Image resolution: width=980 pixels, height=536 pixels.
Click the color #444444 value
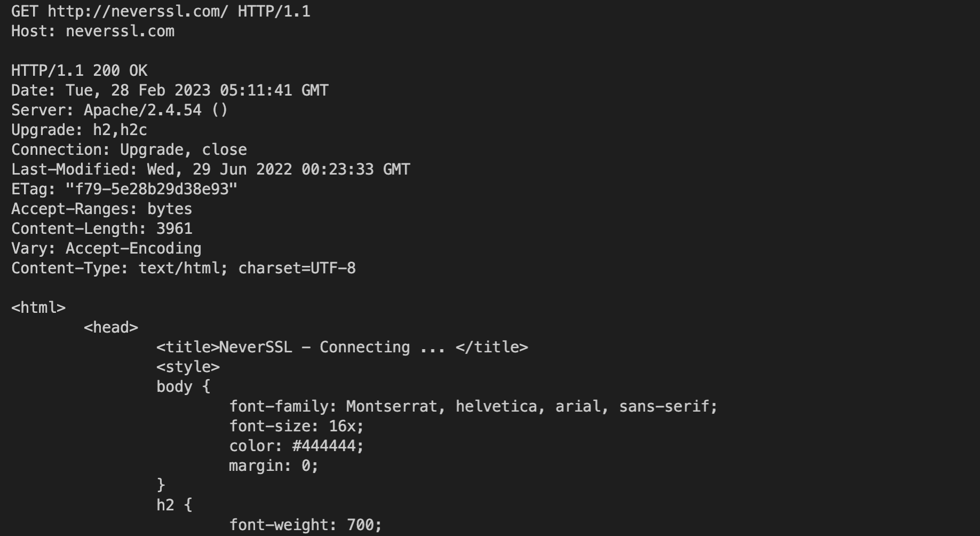[328, 446]
